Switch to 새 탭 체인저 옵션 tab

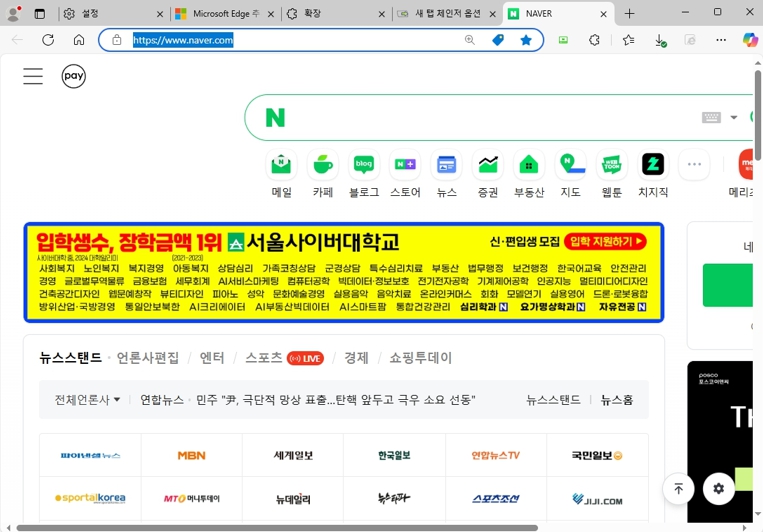point(447,14)
